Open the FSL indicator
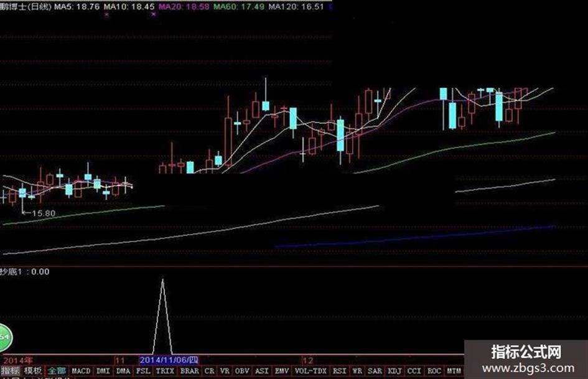 coord(143,371)
